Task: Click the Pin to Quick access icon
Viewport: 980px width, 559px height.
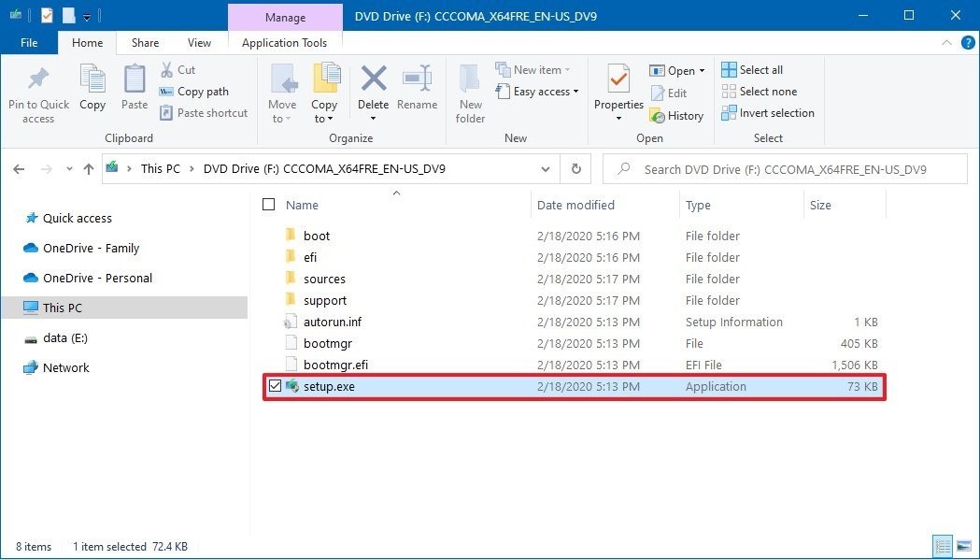Action: [38, 79]
